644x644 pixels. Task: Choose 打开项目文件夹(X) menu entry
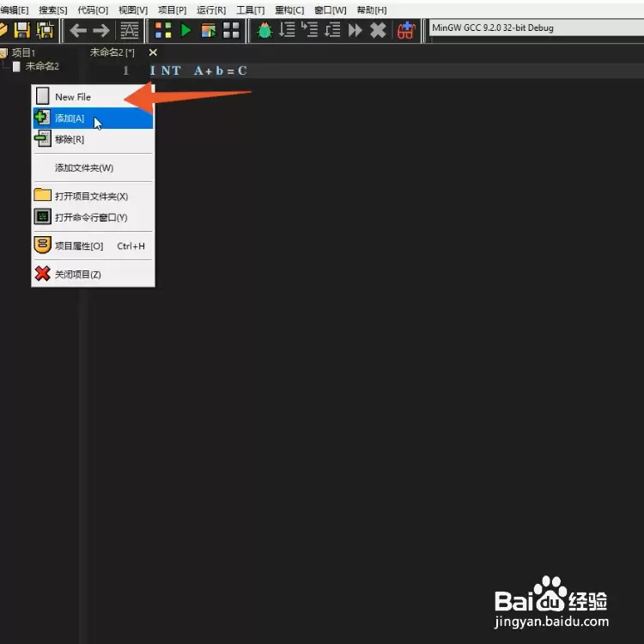pyautogui.click(x=93, y=196)
